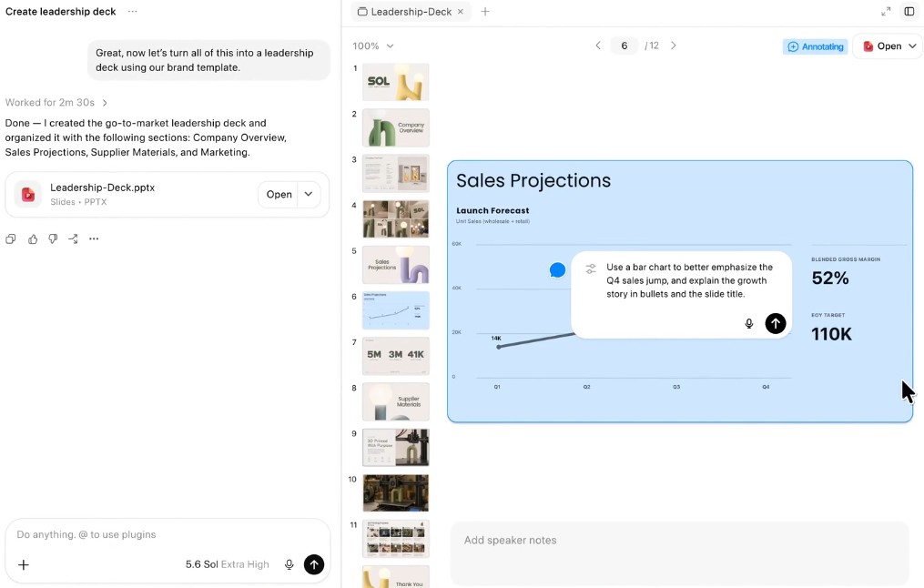Viewport: 924px width, 588px height.
Task: Click the 14K data point on chart
Action: pos(499,347)
